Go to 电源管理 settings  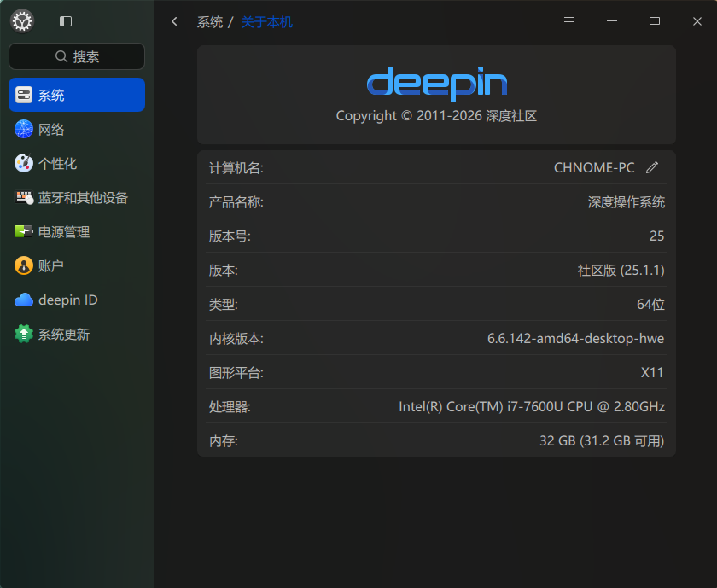[x=77, y=232]
